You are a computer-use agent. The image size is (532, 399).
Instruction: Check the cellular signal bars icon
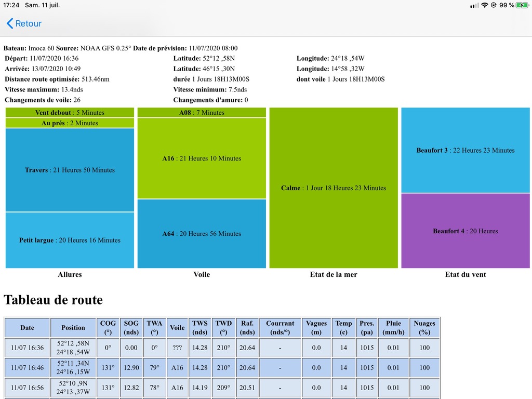[x=474, y=5]
